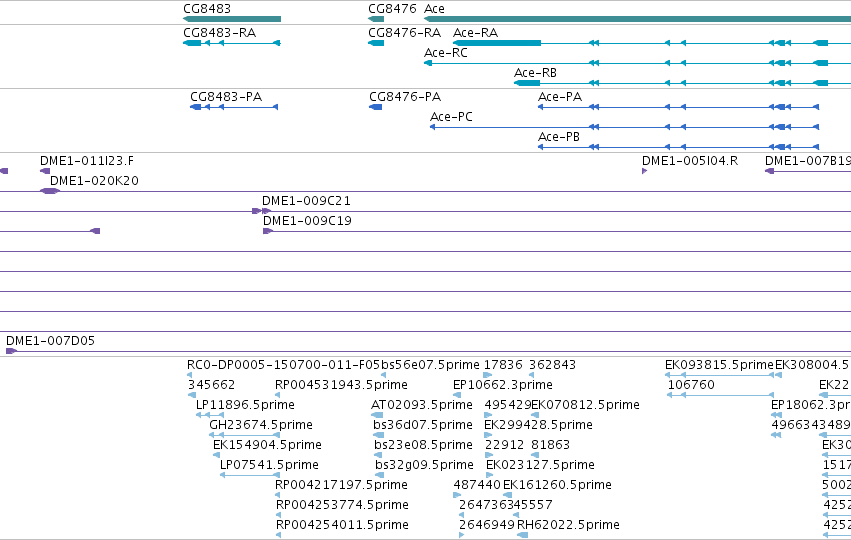Select the LP07541.5prime EST line
Screen dimensions: 851x540
(250, 475)
